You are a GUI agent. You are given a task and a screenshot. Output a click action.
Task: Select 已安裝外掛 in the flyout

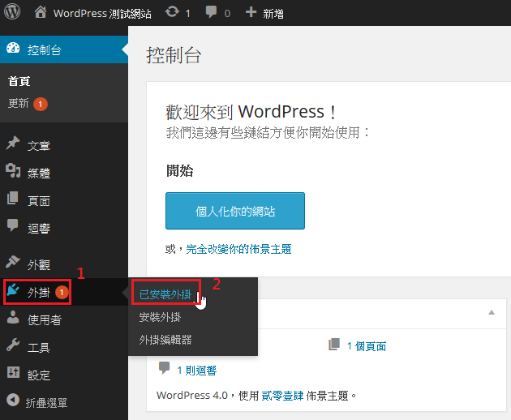165,294
